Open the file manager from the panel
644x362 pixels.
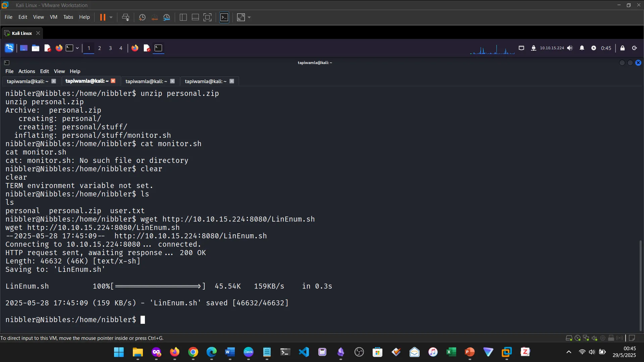[x=35, y=48]
